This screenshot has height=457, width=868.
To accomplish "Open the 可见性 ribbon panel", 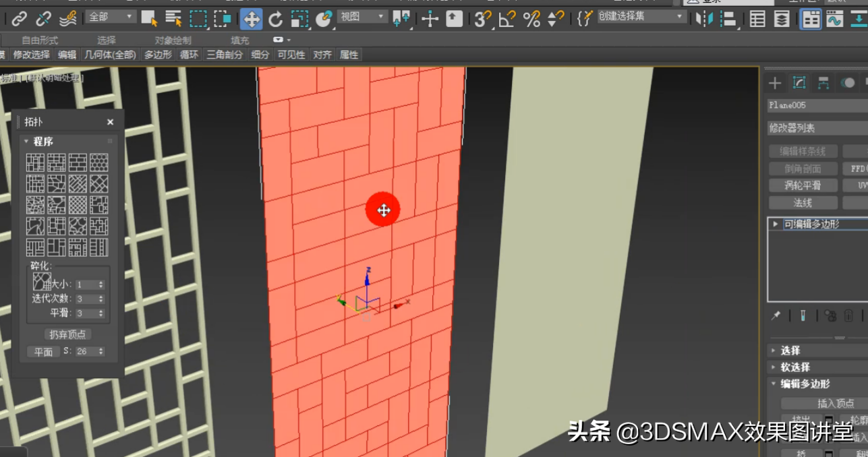I will (x=291, y=55).
